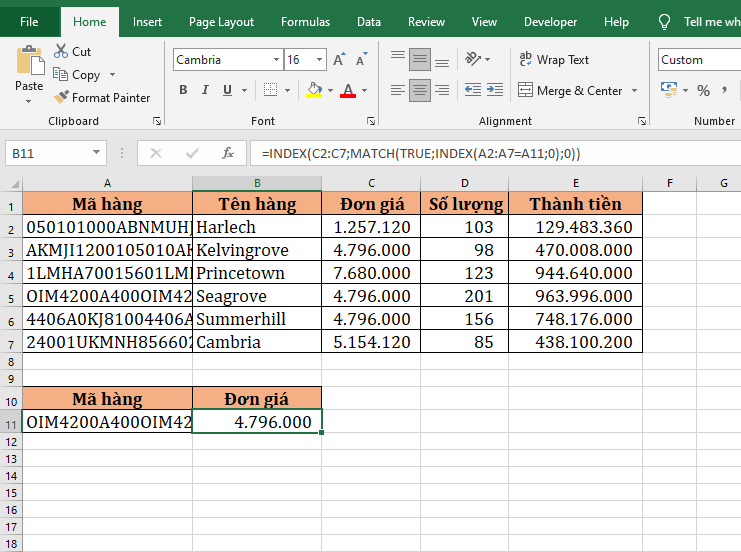Click the Tell me lightbulb icon

664,22
